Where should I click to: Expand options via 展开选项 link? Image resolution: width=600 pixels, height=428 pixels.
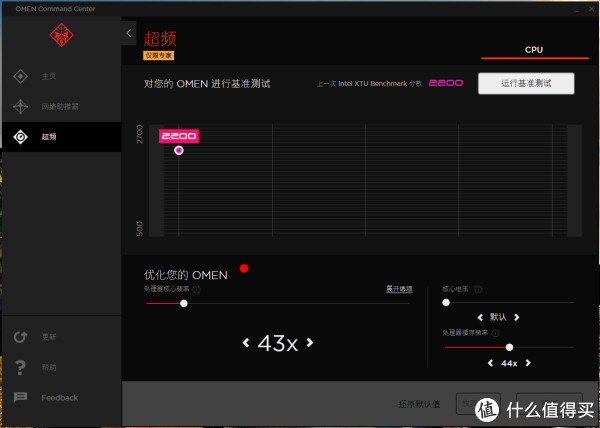coord(399,289)
